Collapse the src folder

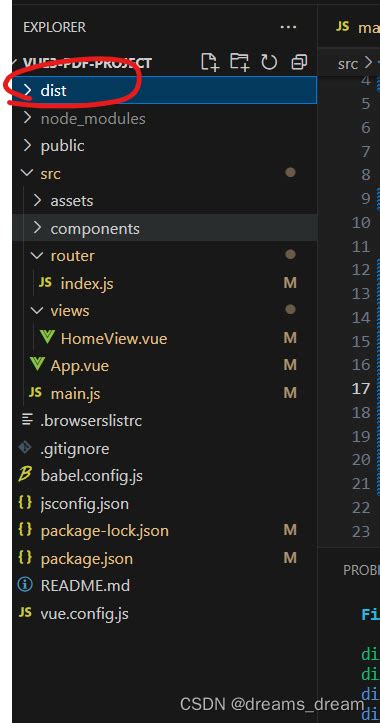[x=164, y=173]
